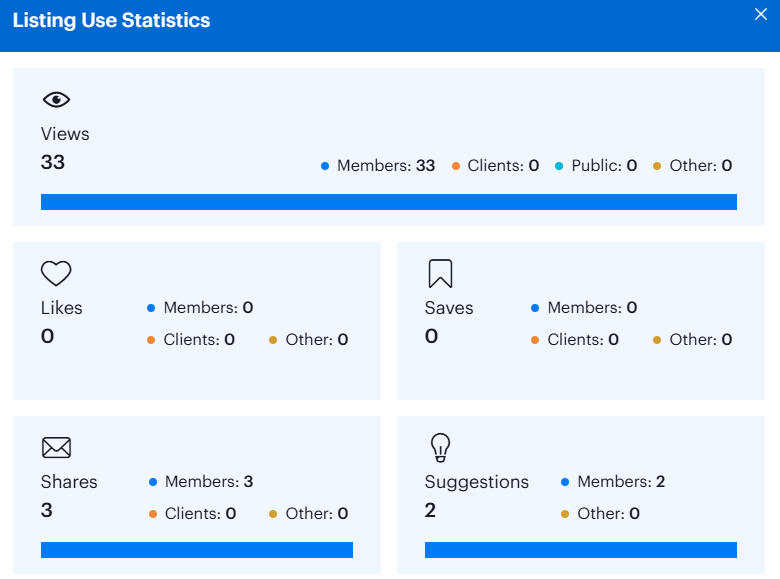Click the Listing Use Statistics title

click(111, 21)
